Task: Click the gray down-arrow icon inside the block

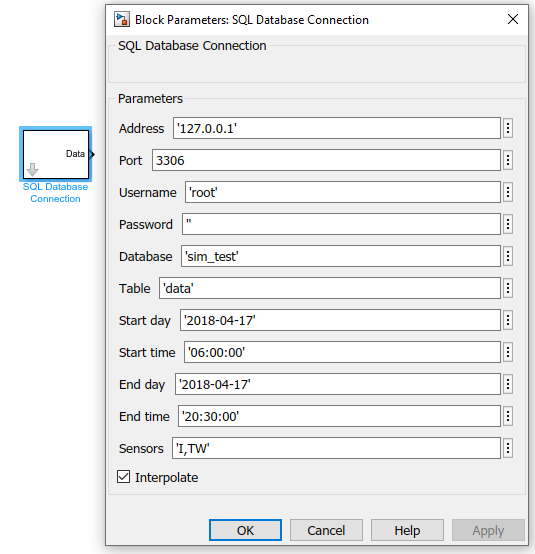Action: coord(33,170)
